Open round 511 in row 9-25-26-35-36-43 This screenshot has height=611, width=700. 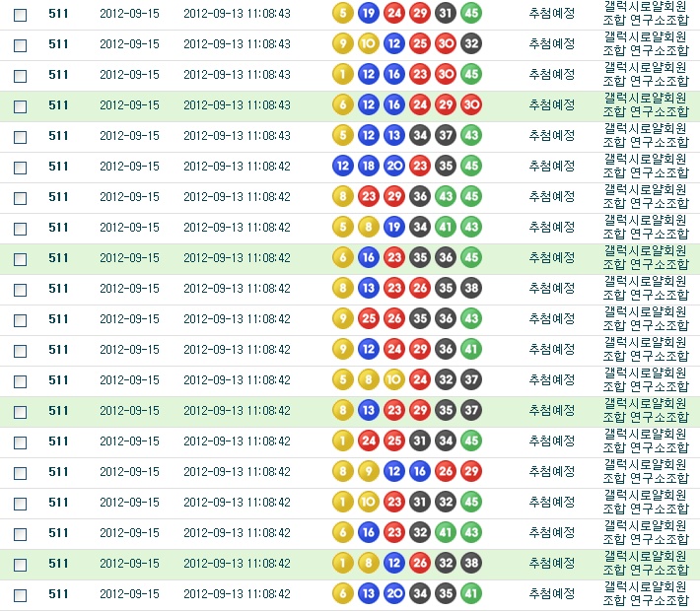click(x=58, y=319)
